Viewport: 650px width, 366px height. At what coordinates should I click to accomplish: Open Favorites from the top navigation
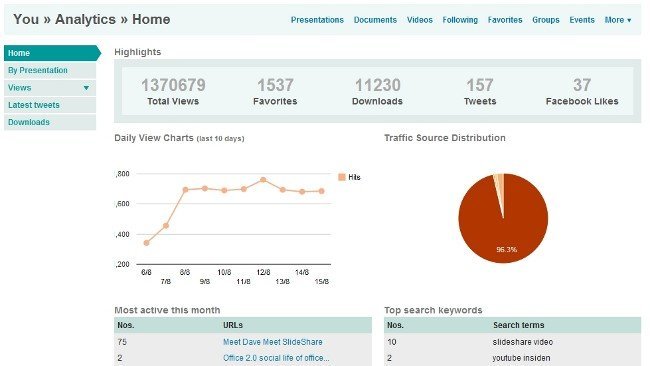click(x=505, y=20)
